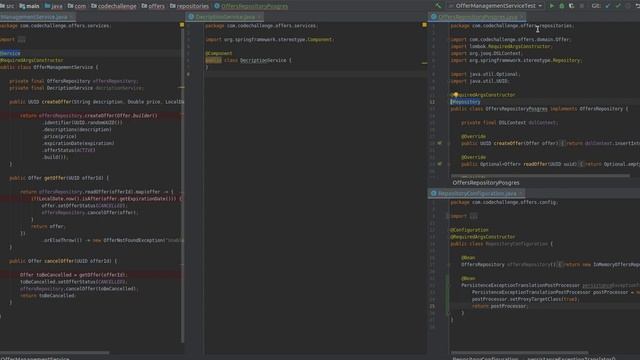
Task: Click the cancelOffer method declaration in left editor
Action: coord(63,261)
